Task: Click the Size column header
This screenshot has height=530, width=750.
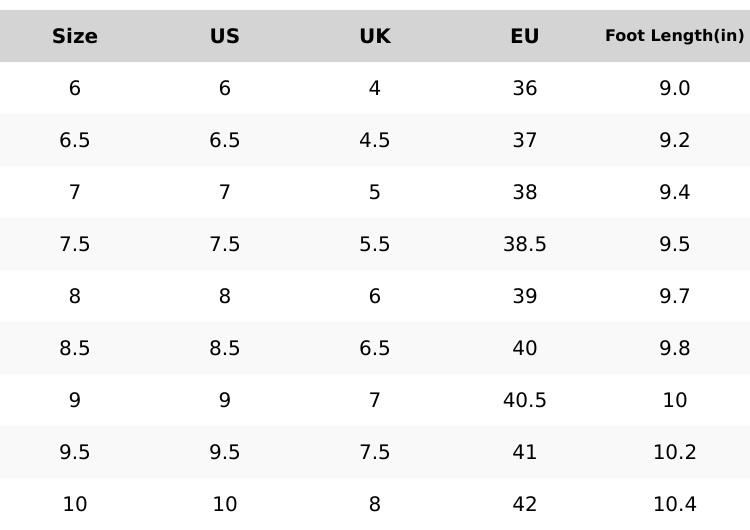Action: coord(75,36)
